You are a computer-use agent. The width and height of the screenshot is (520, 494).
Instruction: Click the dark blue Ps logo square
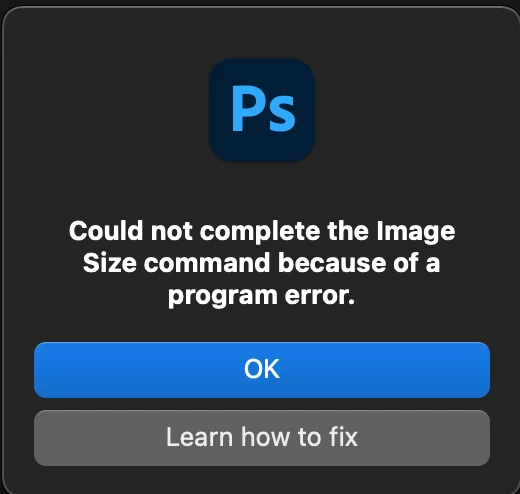tap(262, 110)
